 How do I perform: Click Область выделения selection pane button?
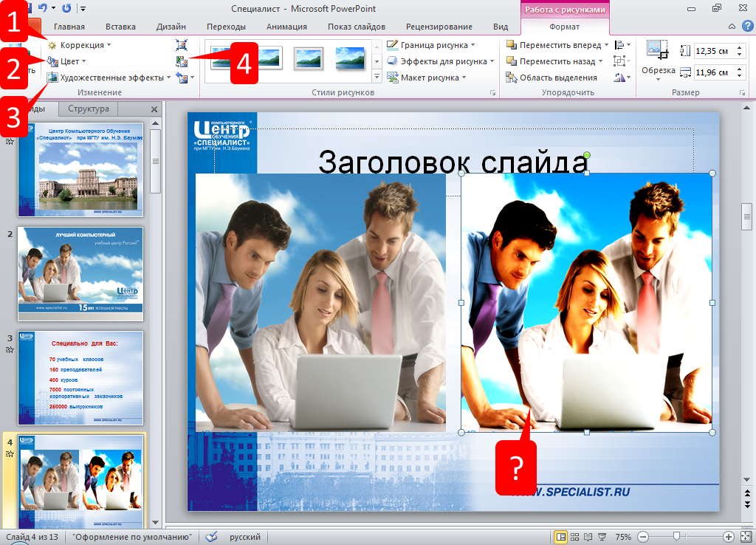tap(551, 78)
